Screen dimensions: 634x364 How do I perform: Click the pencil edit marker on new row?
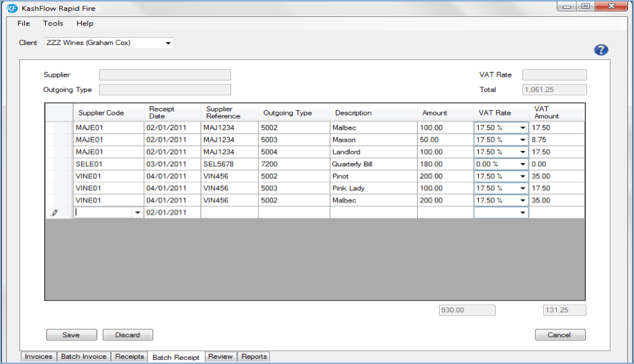[x=54, y=212]
